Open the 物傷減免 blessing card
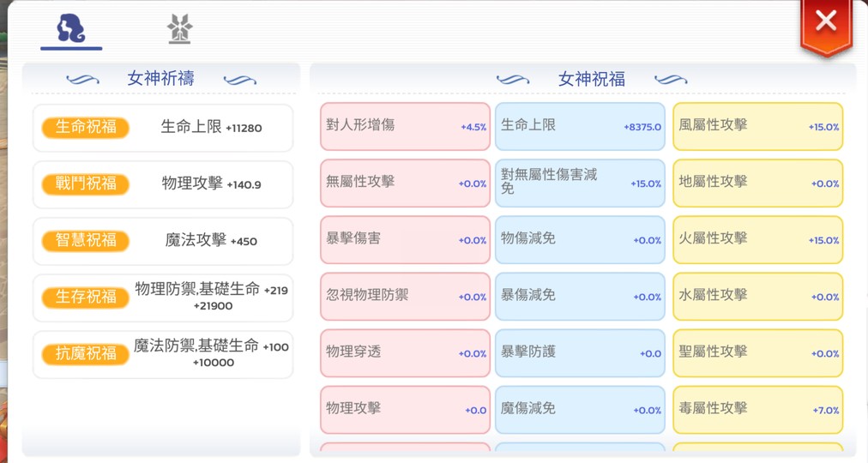This screenshot has height=463, width=868. (x=580, y=239)
